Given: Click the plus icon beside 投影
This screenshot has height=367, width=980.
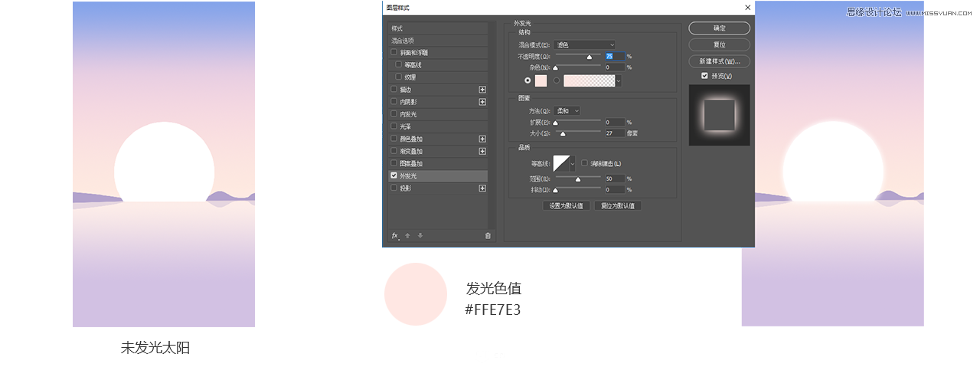Looking at the screenshot, I should [x=482, y=188].
